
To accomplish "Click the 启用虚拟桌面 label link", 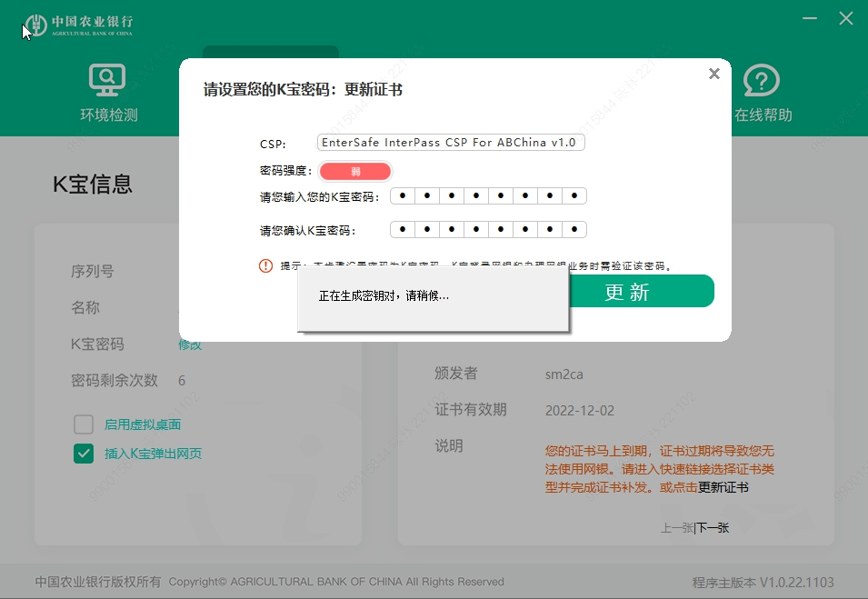I will (x=143, y=424).
